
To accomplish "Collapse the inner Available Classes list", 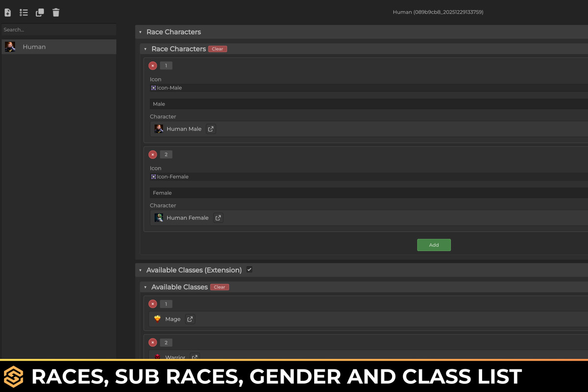I will click(145, 287).
